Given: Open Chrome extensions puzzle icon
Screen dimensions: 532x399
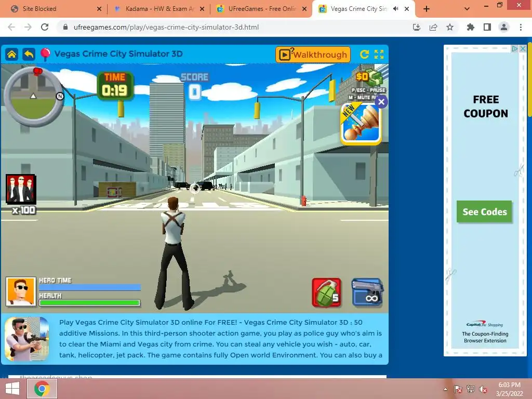Looking at the screenshot, I should (470, 27).
